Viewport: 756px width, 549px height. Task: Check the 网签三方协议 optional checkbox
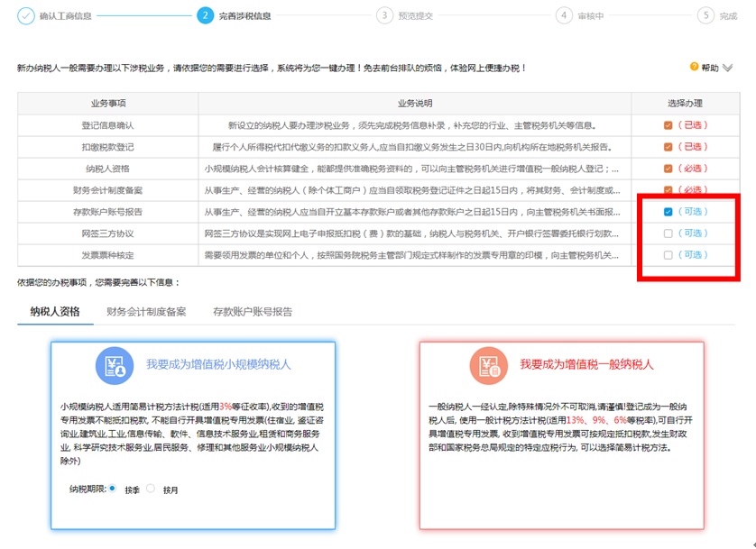click(668, 233)
